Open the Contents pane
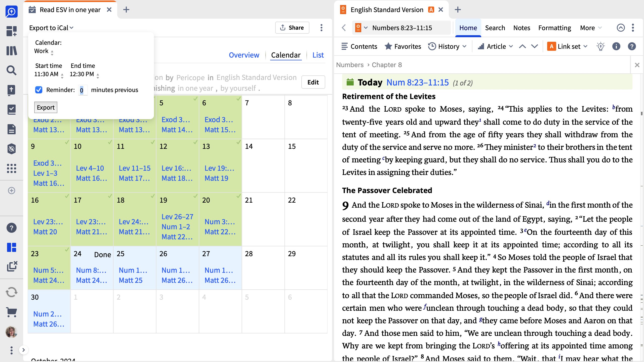The height and width of the screenshot is (362, 644). pyautogui.click(x=359, y=47)
